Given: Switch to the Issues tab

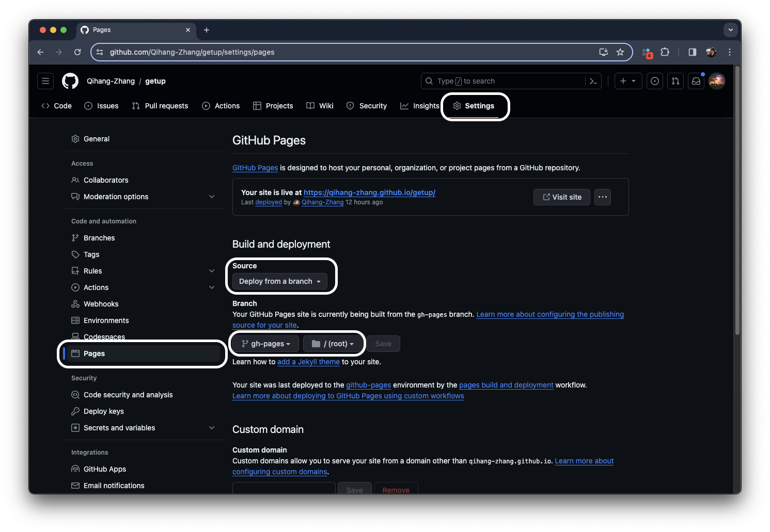Looking at the screenshot, I should [x=101, y=106].
